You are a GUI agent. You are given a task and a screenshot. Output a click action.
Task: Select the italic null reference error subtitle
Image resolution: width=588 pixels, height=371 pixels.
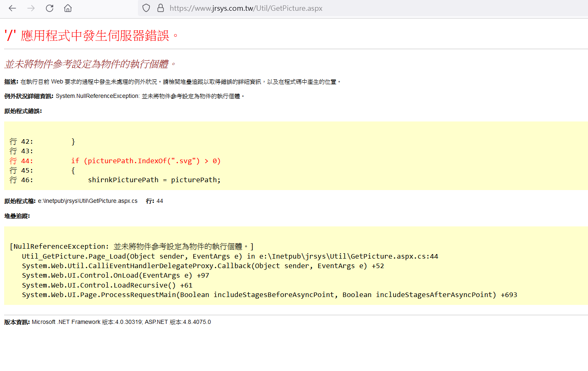90,64
